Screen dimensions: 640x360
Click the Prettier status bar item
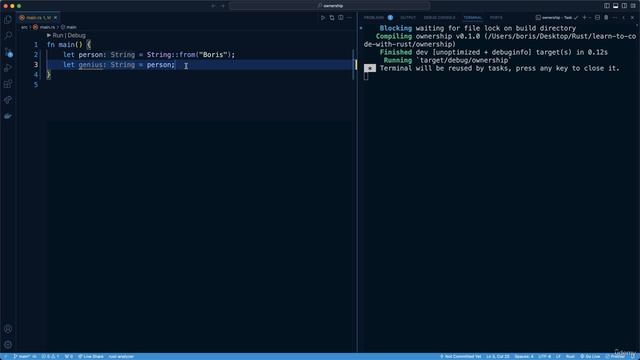615,356
